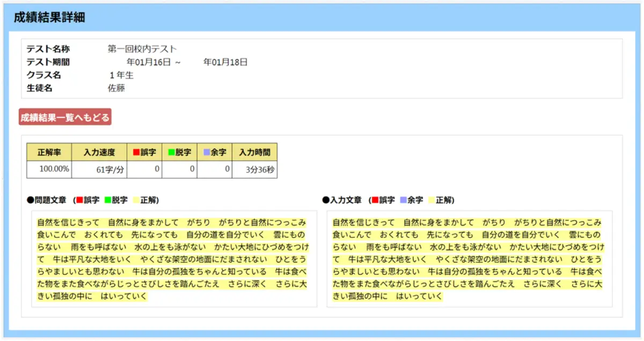Click the red 誤字 swatch in 入力文章 legend
Image resolution: width=644 pixels, height=341 pixels.
(375, 200)
